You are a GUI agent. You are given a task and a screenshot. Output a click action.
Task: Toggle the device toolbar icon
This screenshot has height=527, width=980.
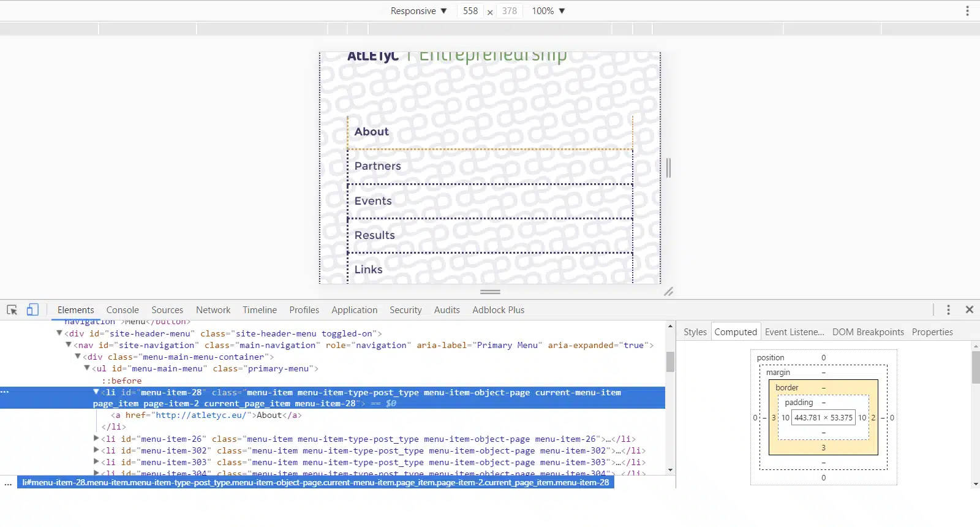[x=32, y=310]
